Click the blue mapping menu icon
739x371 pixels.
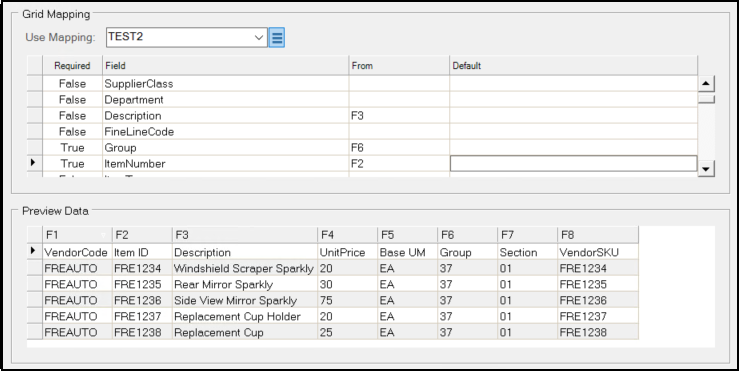pyautogui.click(x=277, y=37)
